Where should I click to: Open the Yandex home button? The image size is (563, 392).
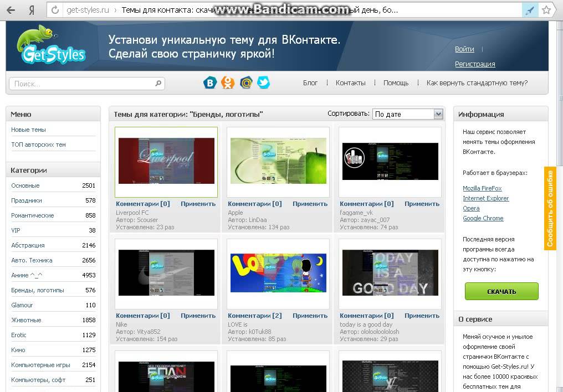[32, 10]
